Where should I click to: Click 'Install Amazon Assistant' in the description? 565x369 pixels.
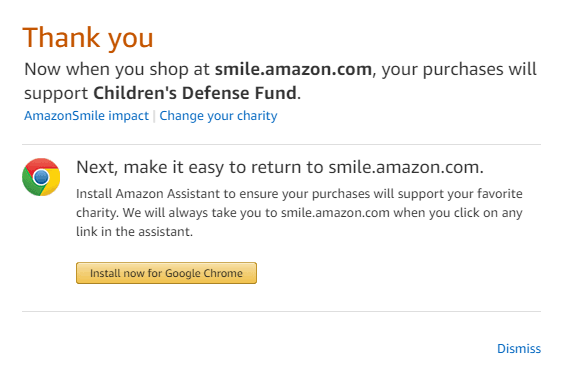pyautogui.click(x=148, y=194)
